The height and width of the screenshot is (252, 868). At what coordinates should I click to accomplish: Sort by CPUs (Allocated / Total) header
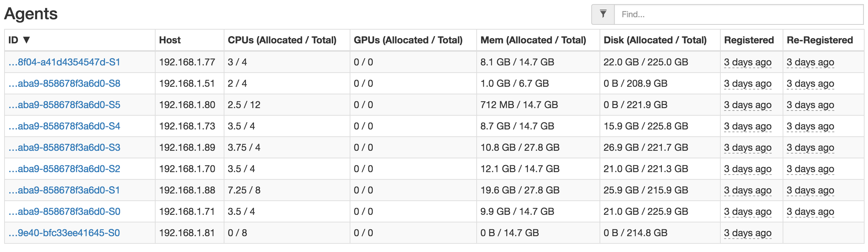click(282, 40)
